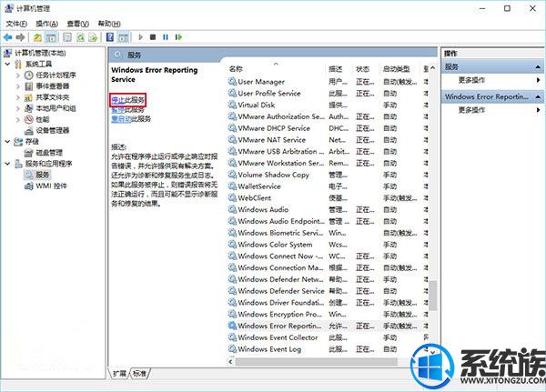Open the 帮助(H) menu
This screenshot has height=392, width=546.
click(x=109, y=24)
